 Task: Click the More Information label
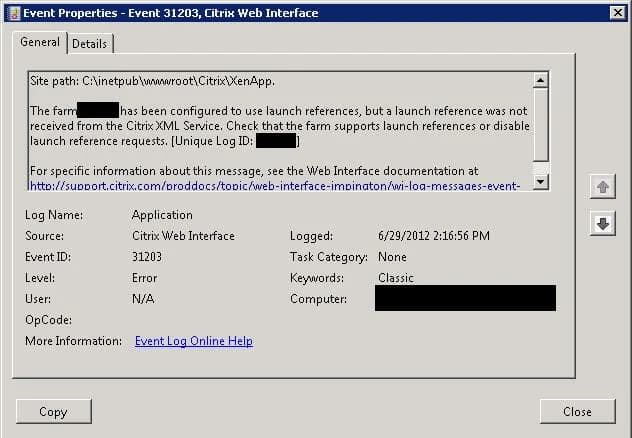(x=73, y=341)
